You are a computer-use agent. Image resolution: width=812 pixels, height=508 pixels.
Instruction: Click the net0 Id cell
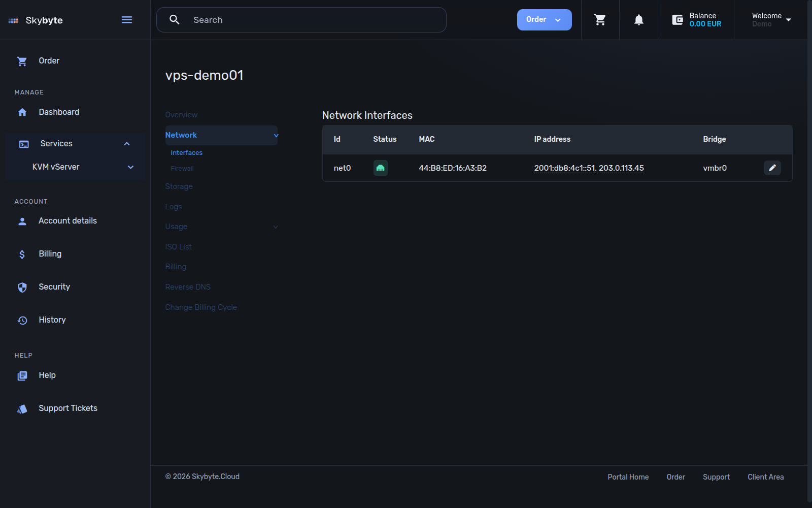[342, 168]
